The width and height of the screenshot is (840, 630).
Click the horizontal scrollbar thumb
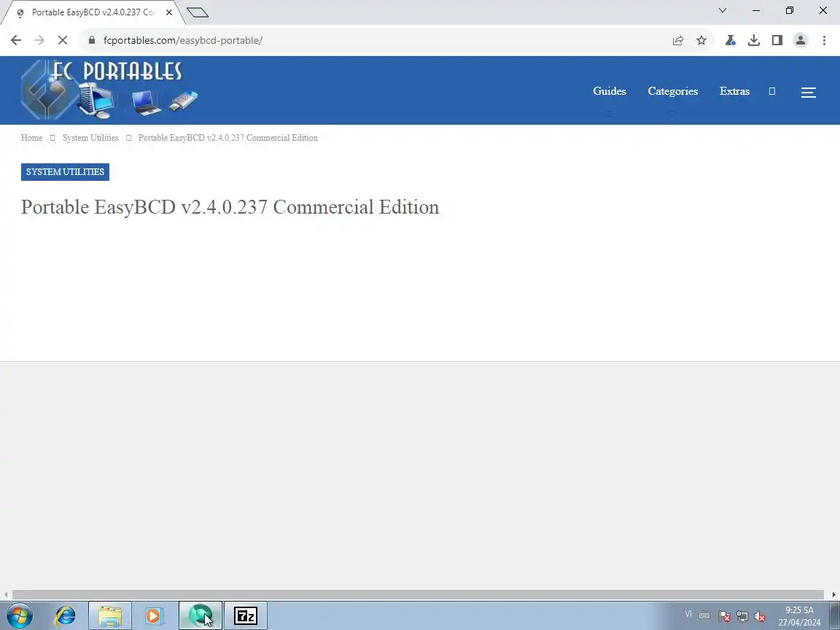(x=418, y=594)
